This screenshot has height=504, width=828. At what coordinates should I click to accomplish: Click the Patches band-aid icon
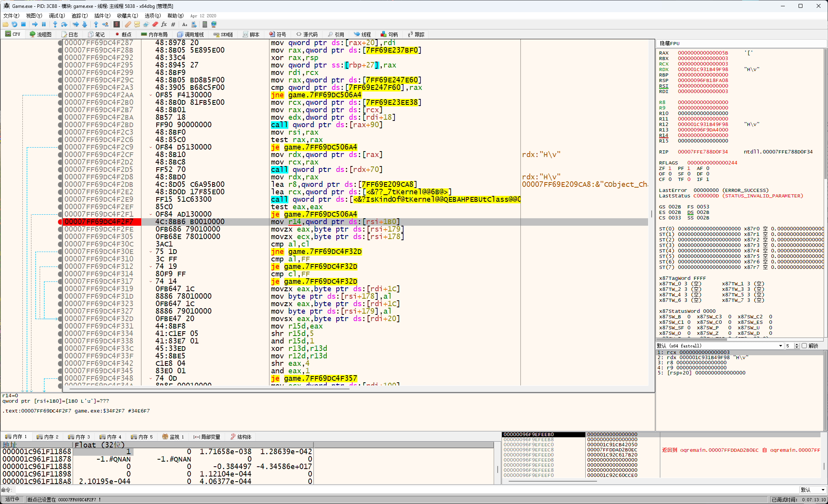coord(128,24)
